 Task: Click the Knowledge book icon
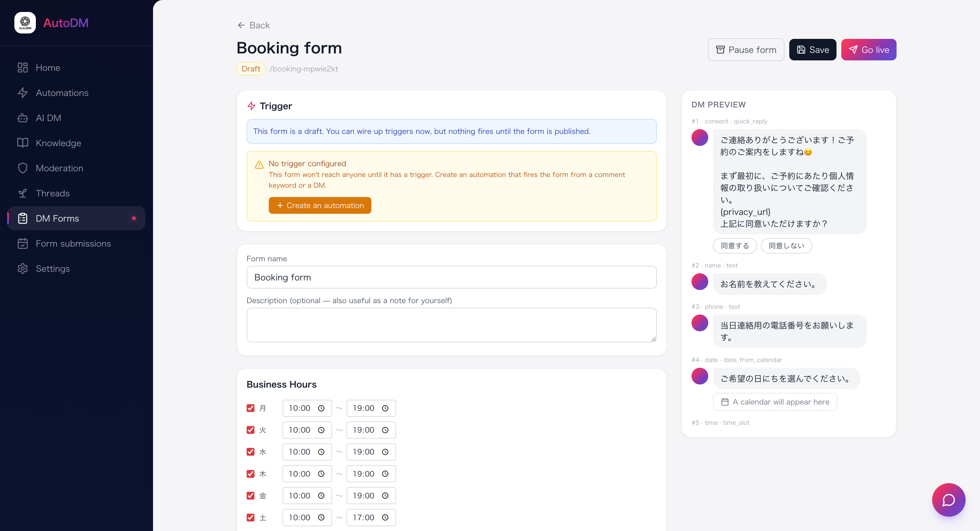click(x=23, y=143)
